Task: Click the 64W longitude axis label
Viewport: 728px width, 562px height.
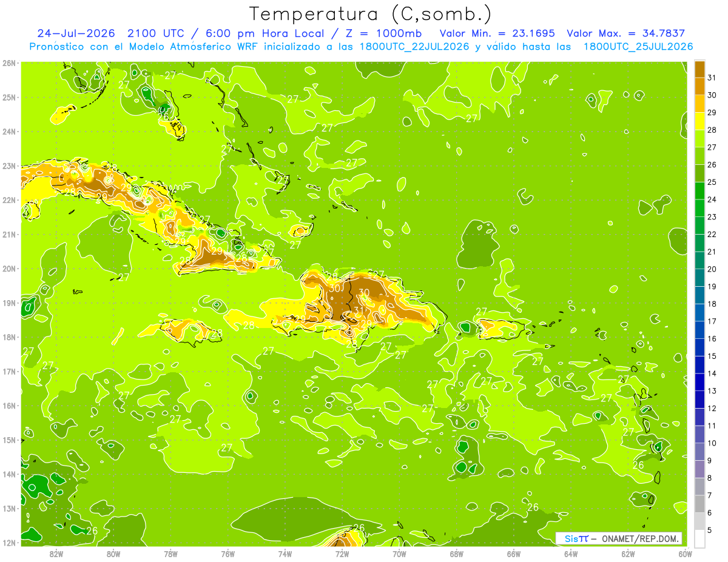Action: (x=571, y=553)
